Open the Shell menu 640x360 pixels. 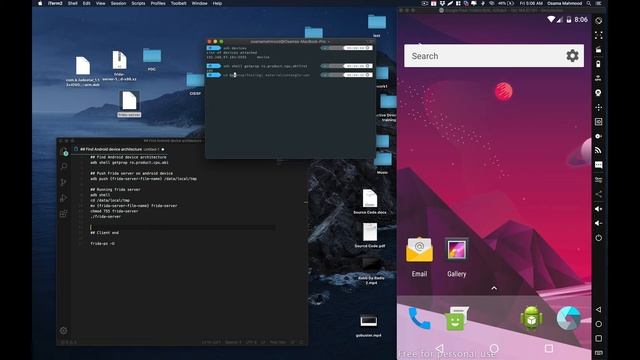click(73, 3)
